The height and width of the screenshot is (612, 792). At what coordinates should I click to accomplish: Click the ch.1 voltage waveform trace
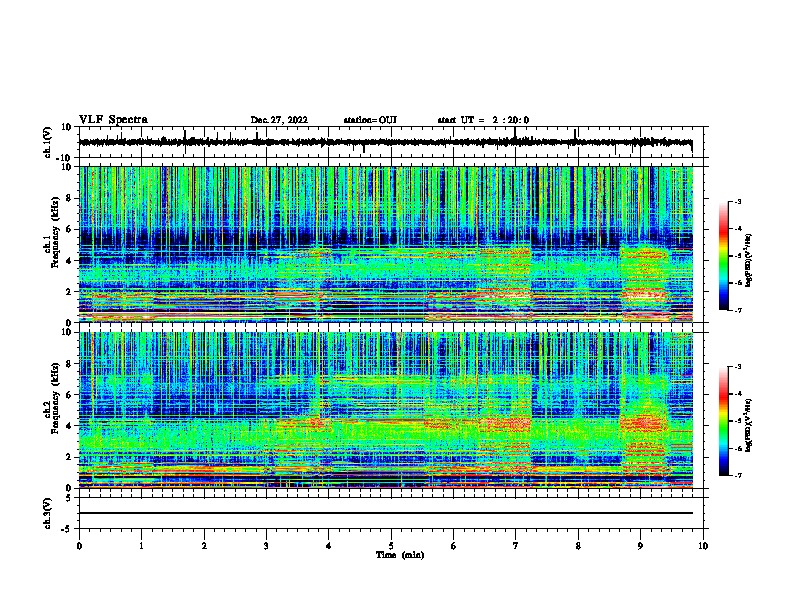click(385, 142)
